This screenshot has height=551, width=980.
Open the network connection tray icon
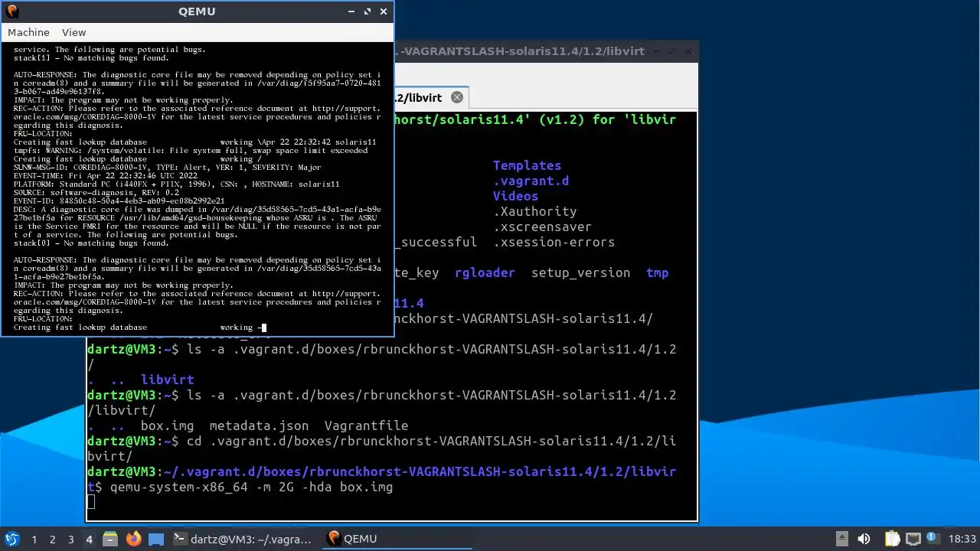pos(913,539)
